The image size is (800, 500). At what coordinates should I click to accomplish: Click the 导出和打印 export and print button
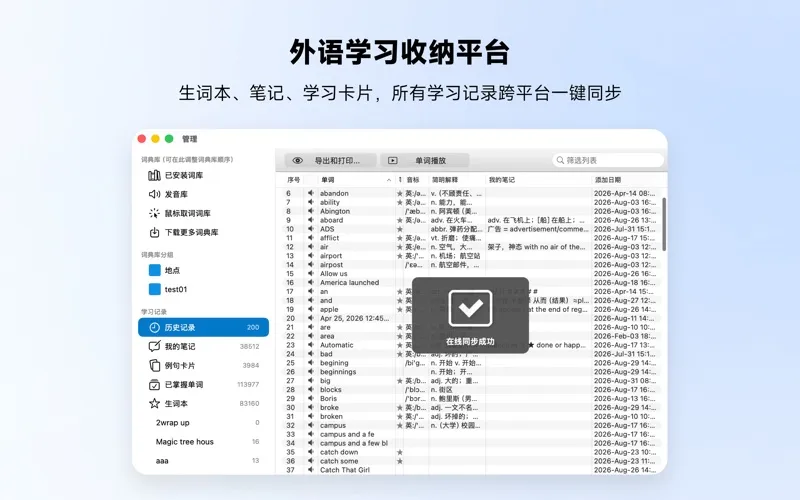pos(330,161)
